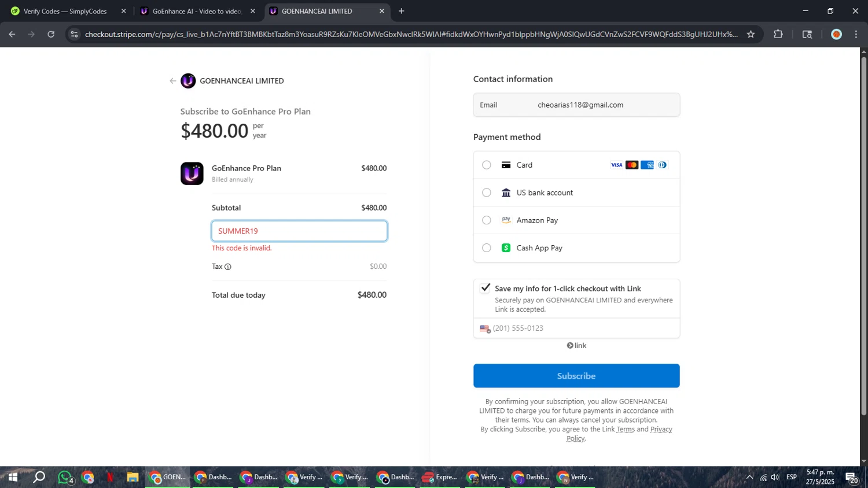
Task: Click the 'Billed annually' text
Action: tap(233, 179)
